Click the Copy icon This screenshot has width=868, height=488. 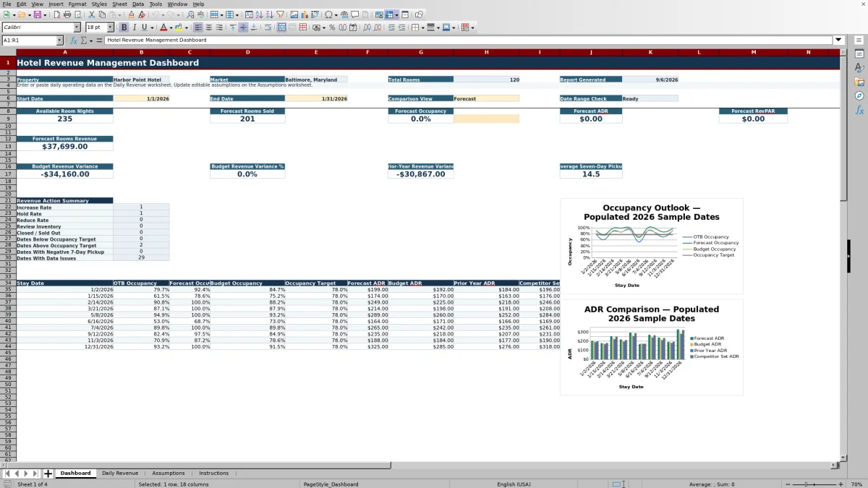pyautogui.click(x=102, y=14)
